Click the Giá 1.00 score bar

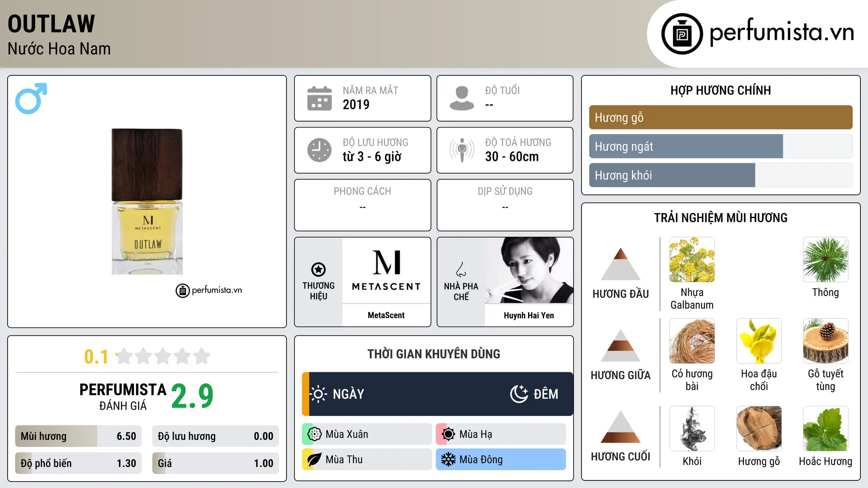point(216,463)
